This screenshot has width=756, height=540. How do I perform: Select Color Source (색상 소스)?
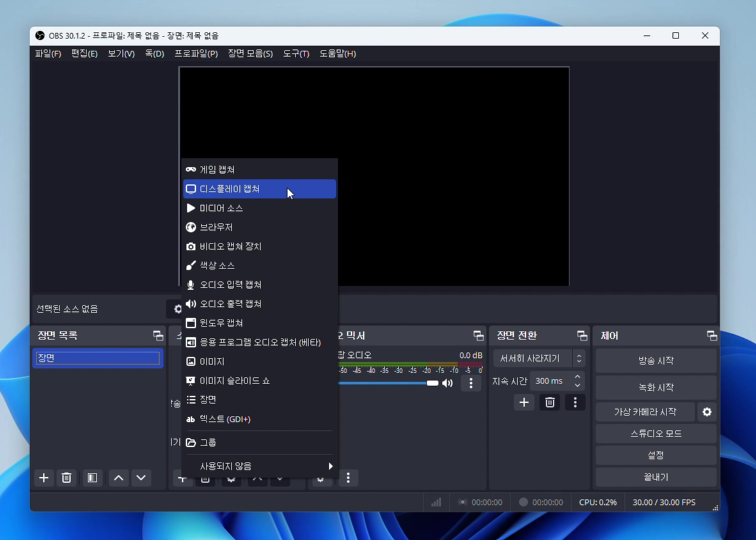260,265
